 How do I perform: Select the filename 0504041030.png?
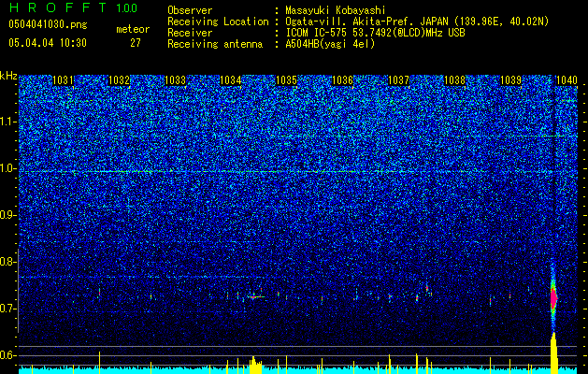48,24
